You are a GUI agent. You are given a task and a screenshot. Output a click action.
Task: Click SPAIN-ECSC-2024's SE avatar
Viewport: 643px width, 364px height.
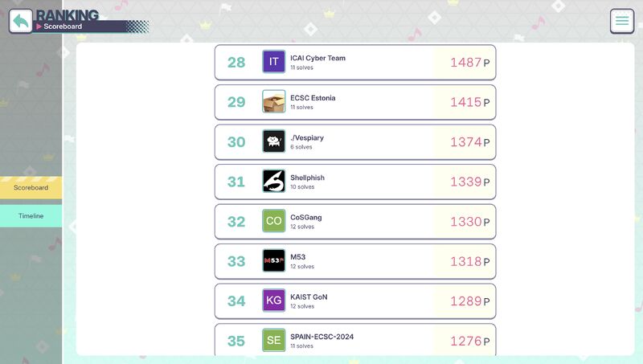[273, 340]
